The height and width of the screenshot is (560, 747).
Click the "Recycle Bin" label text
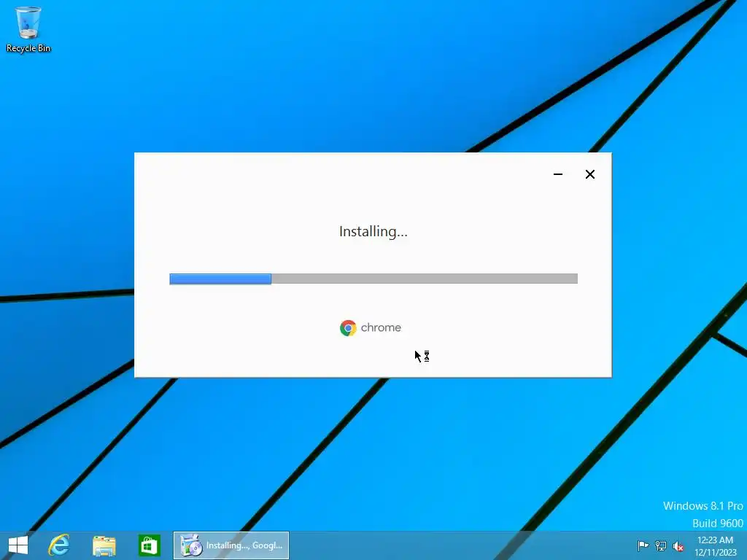point(28,48)
